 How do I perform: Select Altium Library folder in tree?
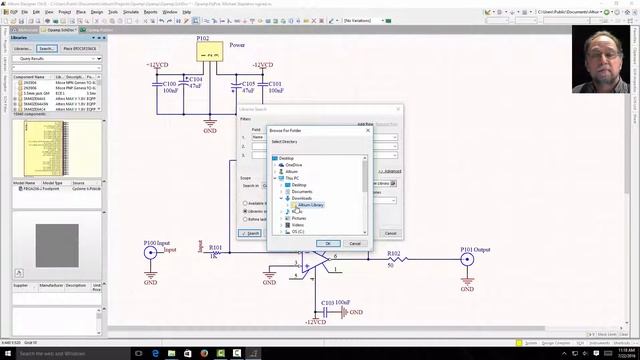310,205
